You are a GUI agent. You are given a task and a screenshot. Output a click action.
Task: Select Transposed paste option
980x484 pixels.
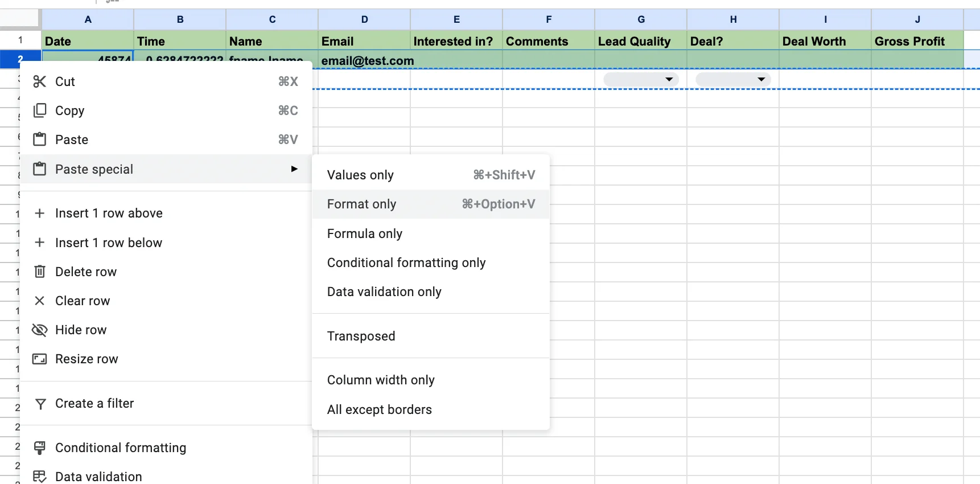[431, 336]
